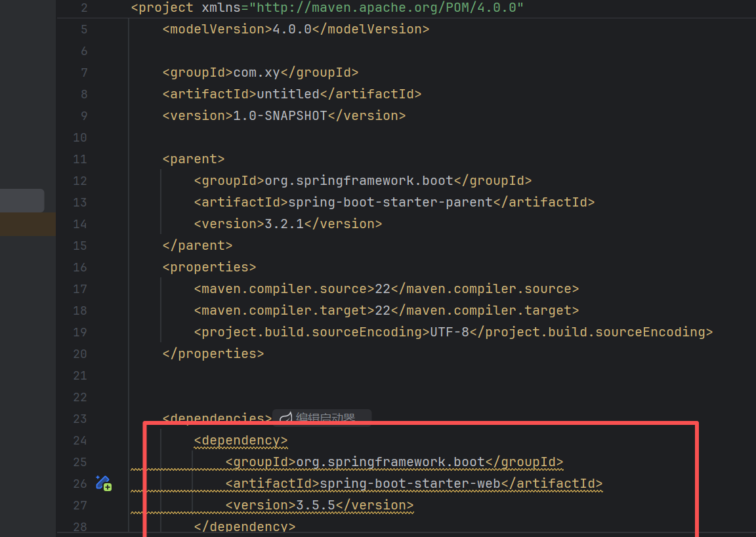The image size is (756, 537).
Task: Select the grey highlighted item in left panel
Action: (x=22, y=201)
